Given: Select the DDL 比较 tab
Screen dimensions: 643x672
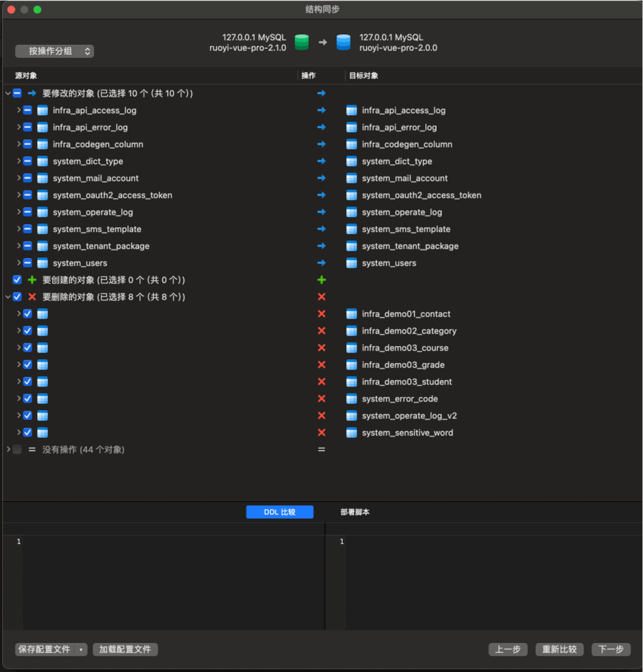Looking at the screenshot, I should point(279,513).
